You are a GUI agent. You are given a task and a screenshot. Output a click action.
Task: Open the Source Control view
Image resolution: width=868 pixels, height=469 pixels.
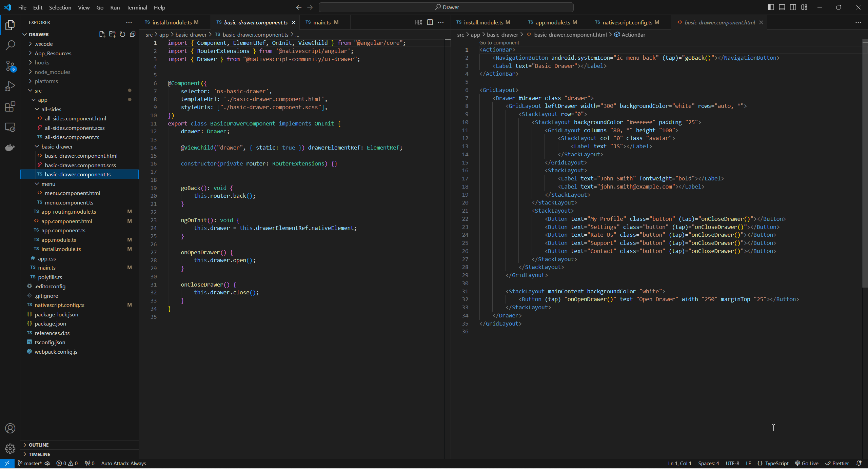(10, 66)
